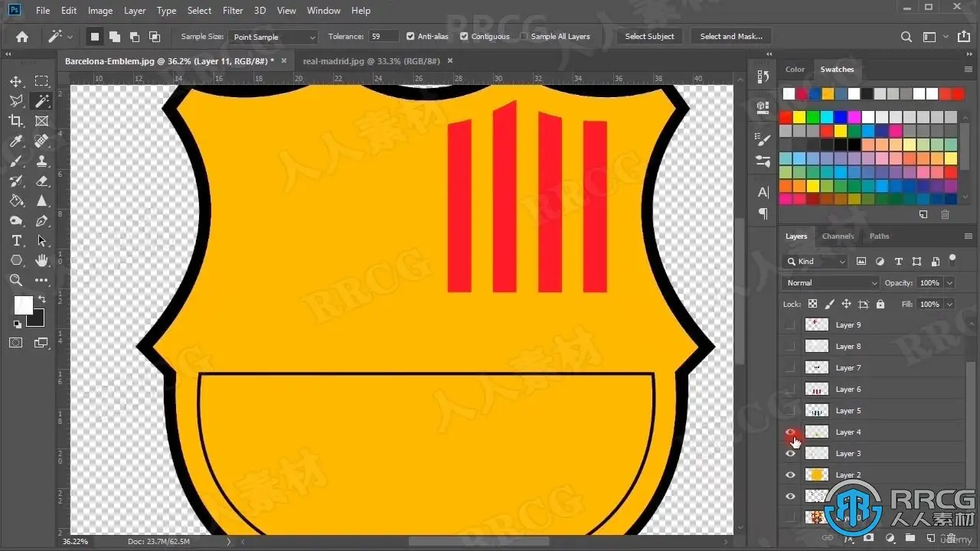980x551 pixels.
Task: Toggle the Anti-alias checkbox
Action: 410,36
